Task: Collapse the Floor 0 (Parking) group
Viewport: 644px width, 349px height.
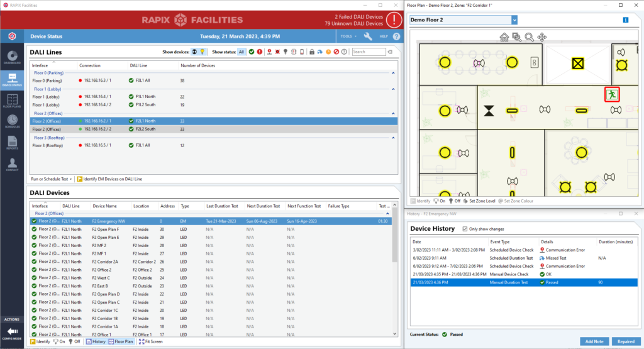Action: pyautogui.click(x=393, y=73)
